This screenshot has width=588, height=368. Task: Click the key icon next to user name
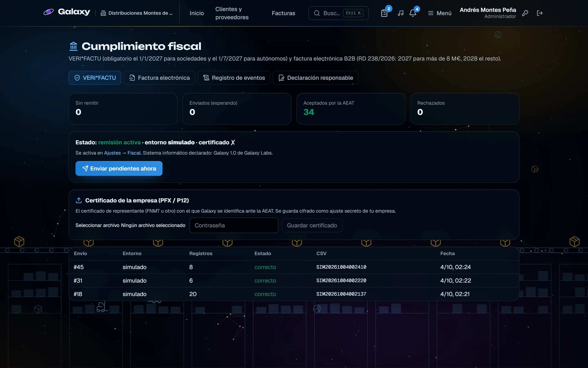pos(525,13)
